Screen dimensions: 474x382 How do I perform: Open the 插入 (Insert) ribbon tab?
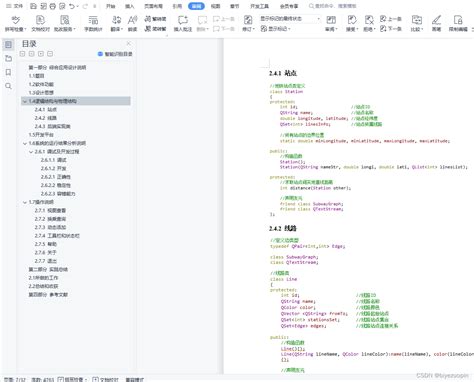[x=129, y=6]
